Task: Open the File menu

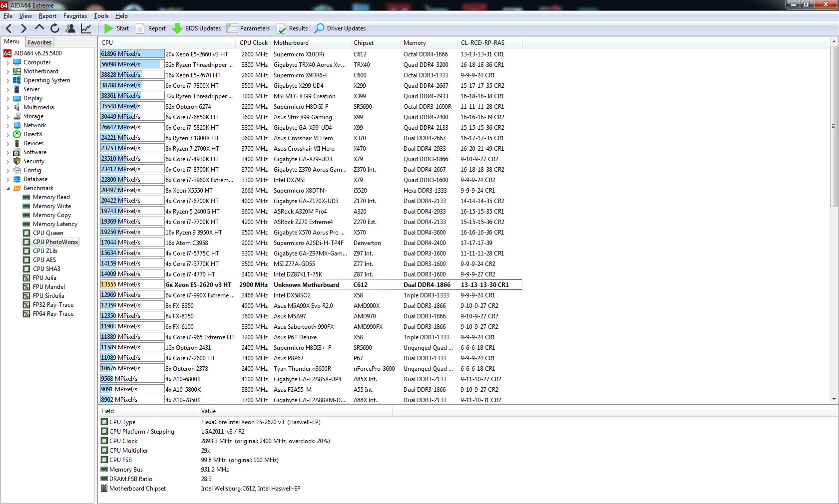Action: [8, 16]
